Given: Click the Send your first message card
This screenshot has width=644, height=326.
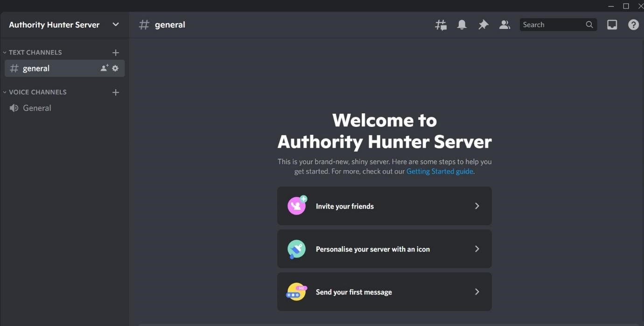Looking at the screenshot, I should 385,291.
